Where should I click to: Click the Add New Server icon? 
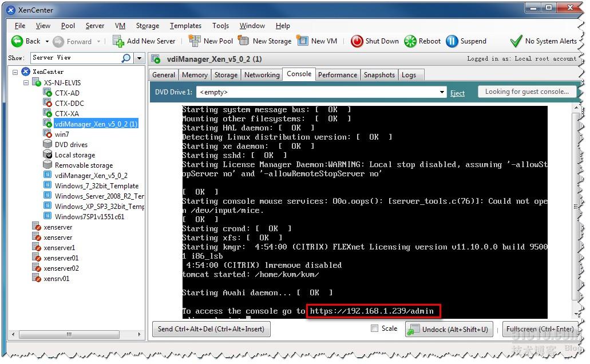tap(118, 41)
